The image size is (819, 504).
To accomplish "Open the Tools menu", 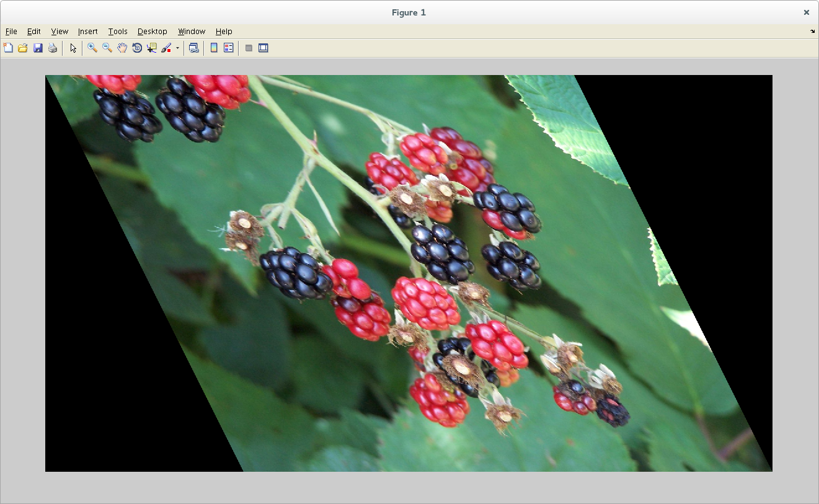I will point(117,32).
